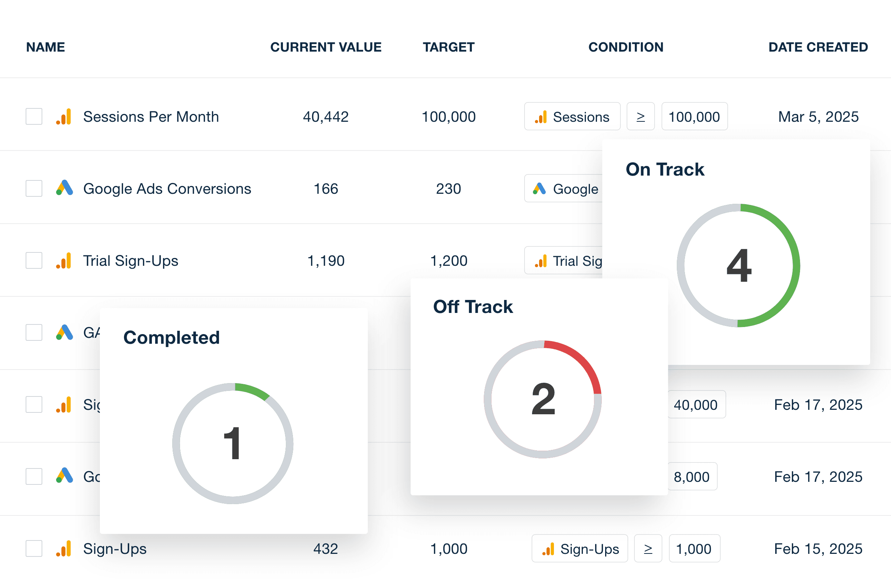Click Google Ads icon in the Google condition chip
Screen dimensions: 891x588
[539, 189]
